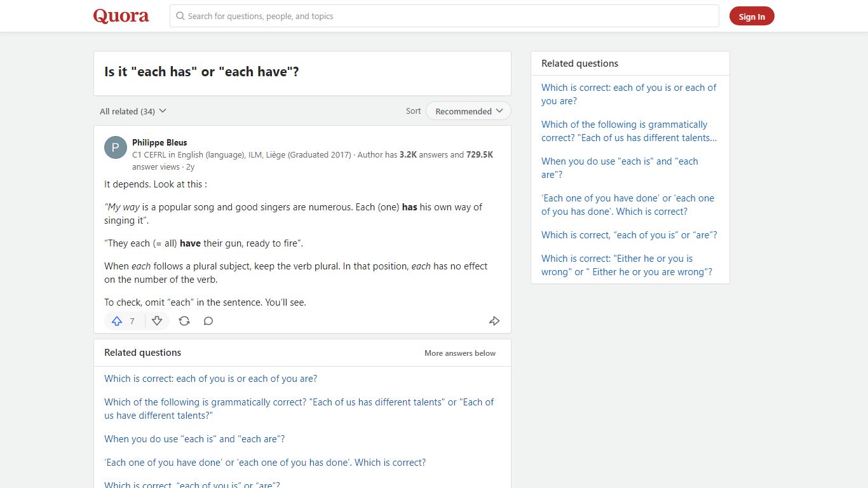The height and width of the screenshot is (488, 868).
Task: Open the Recommended sort dropdown
Action: [x=468, y=111]
